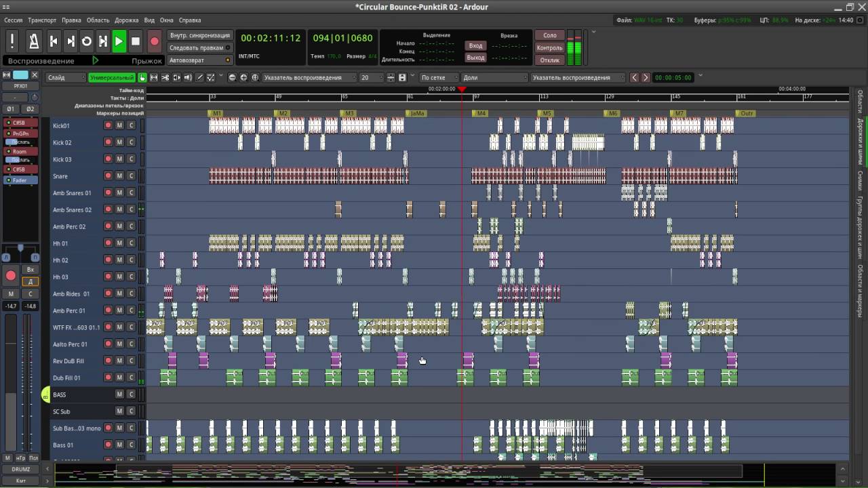The image size is (868, 488).
Task: Toggle punch Вход button
Action: click(476, 46)
